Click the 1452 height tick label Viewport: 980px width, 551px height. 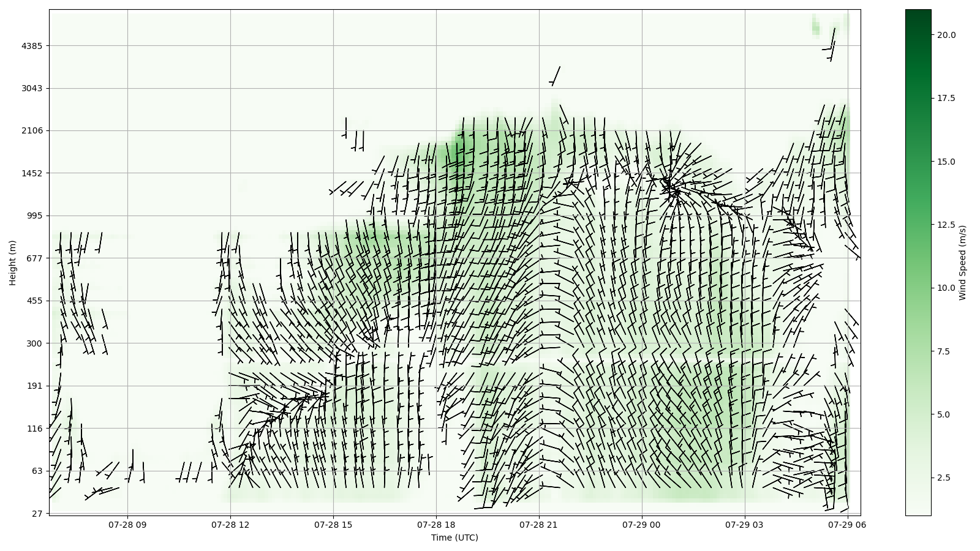[32, 173]
